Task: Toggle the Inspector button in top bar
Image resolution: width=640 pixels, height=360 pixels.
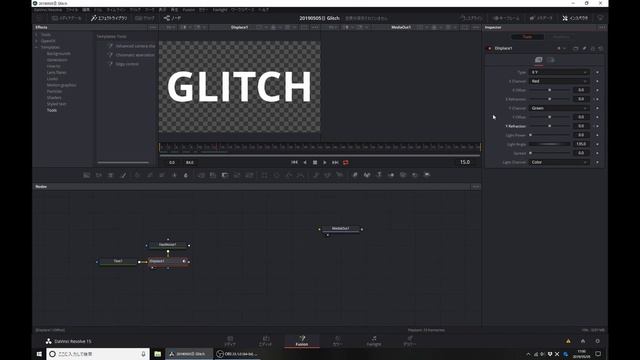Action: click(x=575, y=18)
